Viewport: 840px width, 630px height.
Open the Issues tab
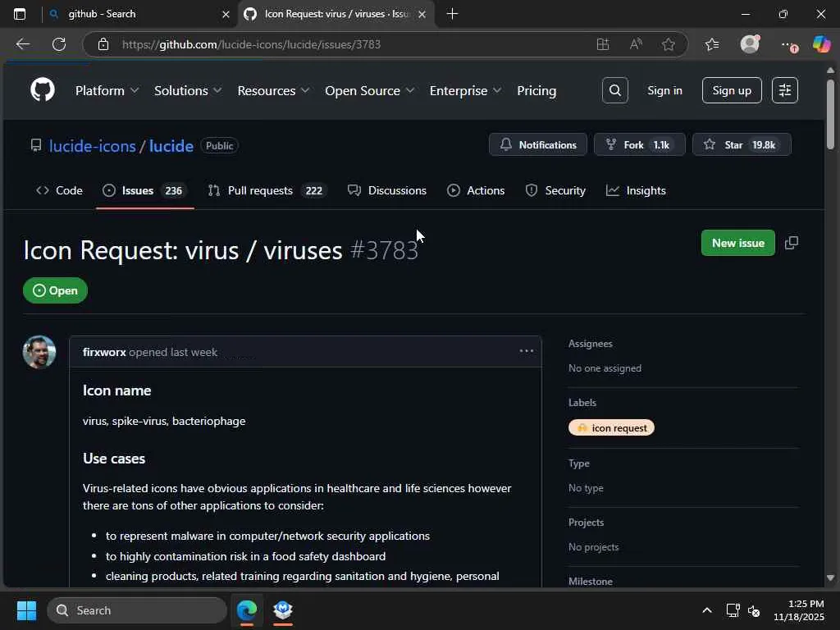coord(144,190)
